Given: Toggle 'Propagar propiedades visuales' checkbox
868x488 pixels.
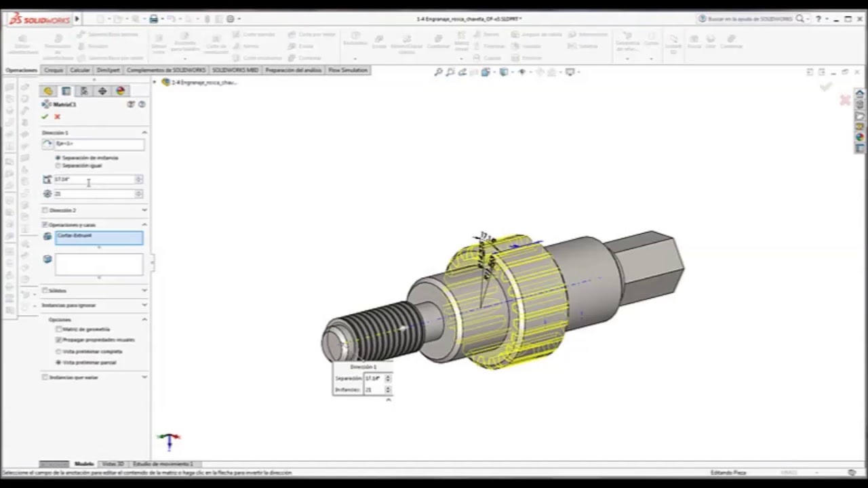Looking at the screenshot, I should pyautogui.click(x=59, y=340).
